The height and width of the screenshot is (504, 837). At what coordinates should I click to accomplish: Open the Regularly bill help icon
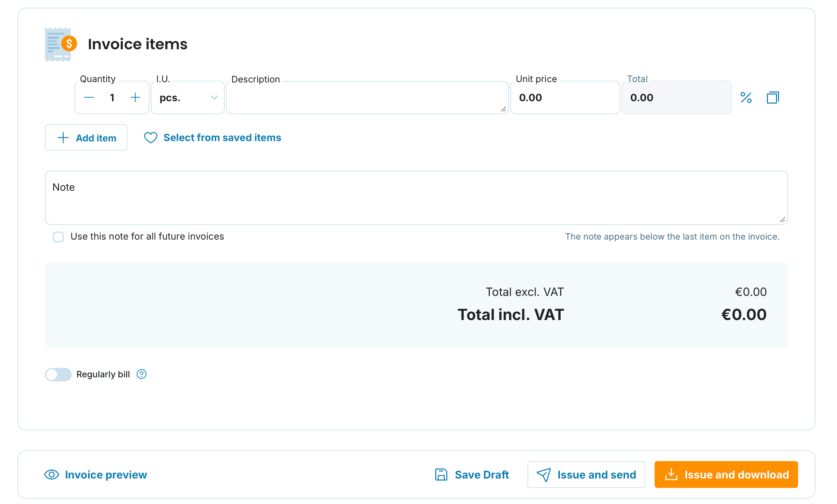[141, 374]
